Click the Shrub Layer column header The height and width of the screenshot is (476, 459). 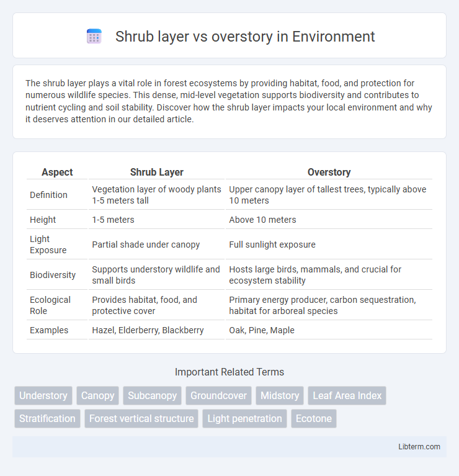tap(156, 172)
